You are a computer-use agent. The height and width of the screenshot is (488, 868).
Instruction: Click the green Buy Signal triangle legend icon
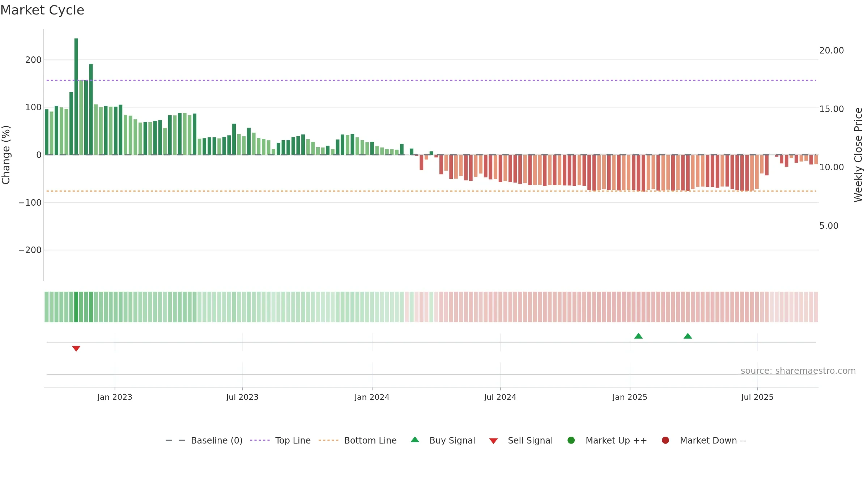coord(415,440)
